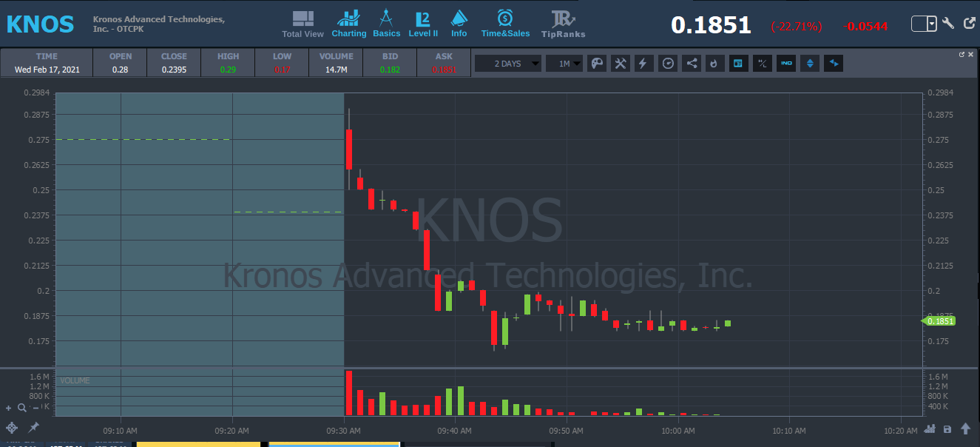Click the magnifier zoom icon
Viewport: 980px width, 447px height.
(x=22, y=408)
